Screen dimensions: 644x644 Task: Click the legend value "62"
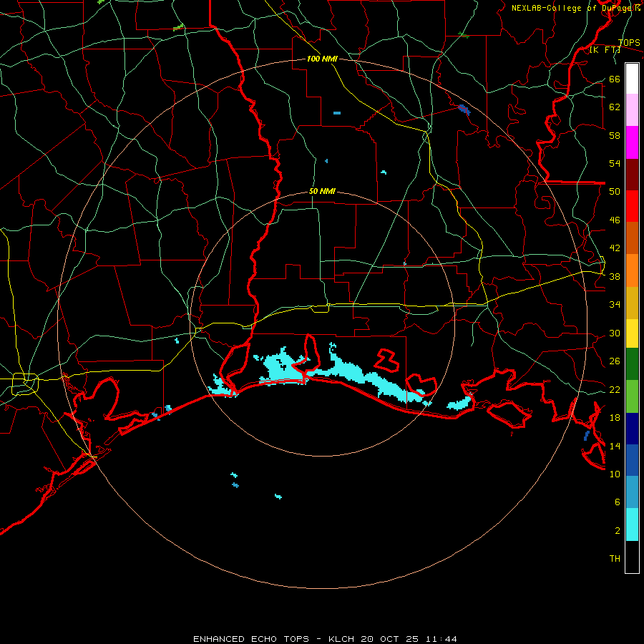(615, 107)
